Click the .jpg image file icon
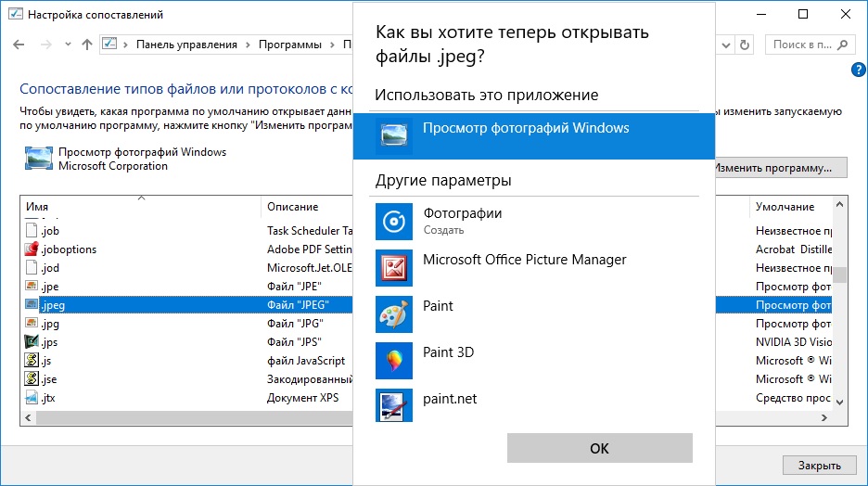The width and height of the screenshot is (868, 486). point(32,323)
